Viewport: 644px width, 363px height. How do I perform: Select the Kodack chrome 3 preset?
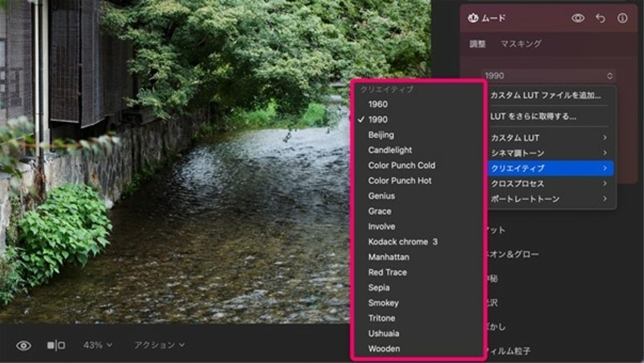tap(402, 242)
